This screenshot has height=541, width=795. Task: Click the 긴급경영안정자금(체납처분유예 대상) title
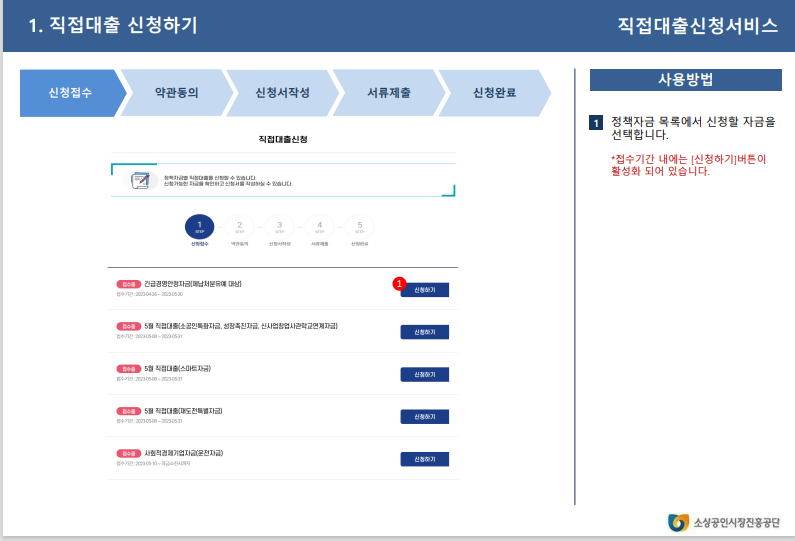[x=193, y=284]
